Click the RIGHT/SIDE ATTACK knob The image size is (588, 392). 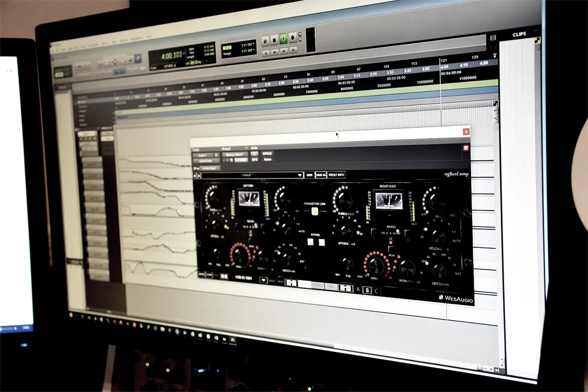pos(346,232)
